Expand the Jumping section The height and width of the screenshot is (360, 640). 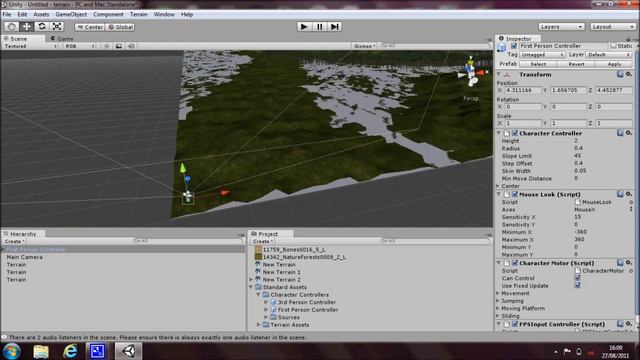point(498,300)
